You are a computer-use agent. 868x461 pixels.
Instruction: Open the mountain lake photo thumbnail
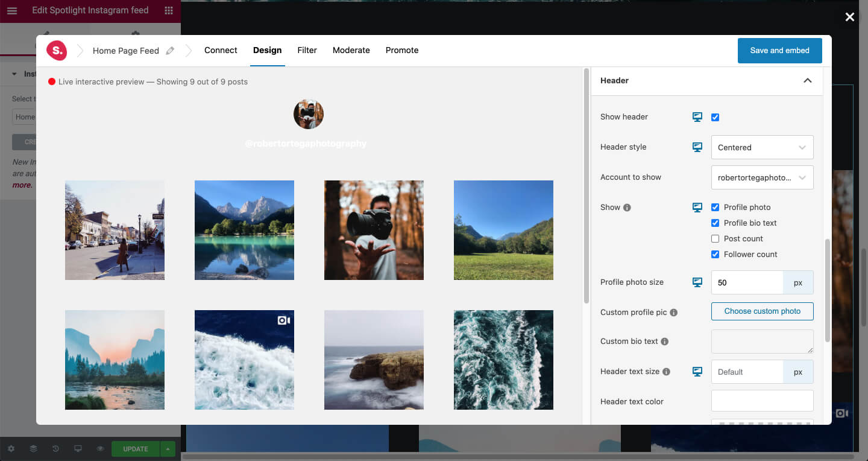pos(244,230)
